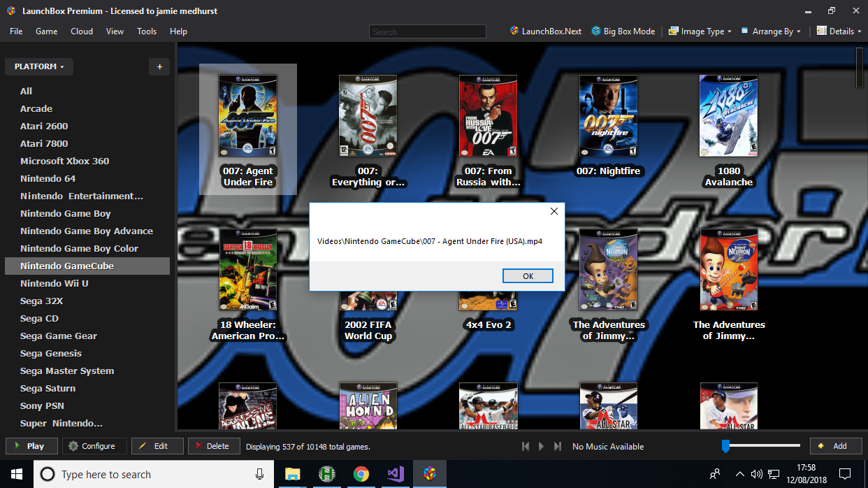Screen dimensions: 868x488
Task: Open the Tools menu
Action: [x=147, y=31]
